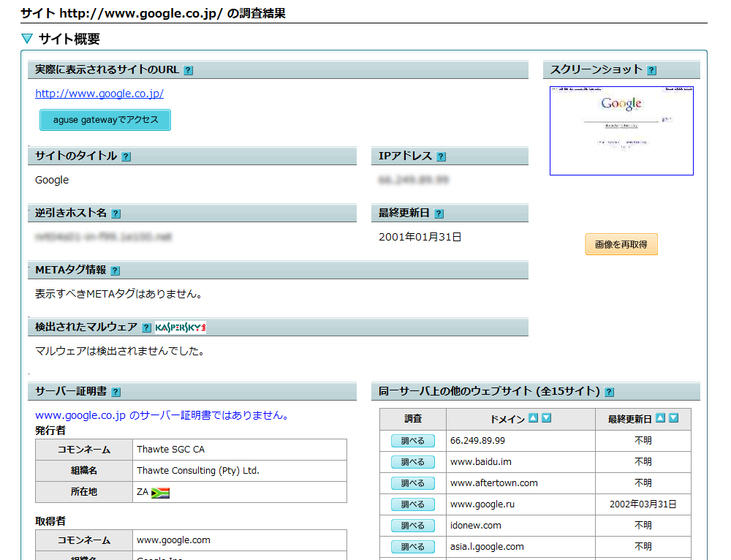
Task: Click the South African flag icon
Action: coord(160,492)
